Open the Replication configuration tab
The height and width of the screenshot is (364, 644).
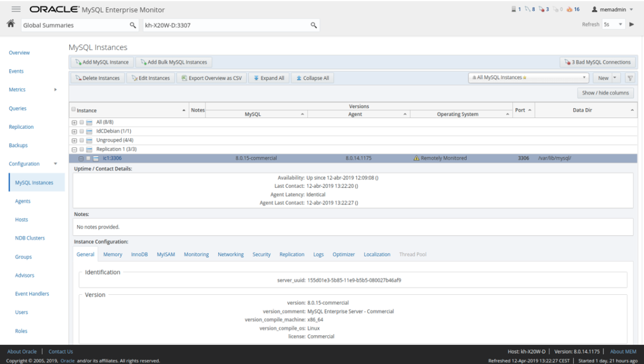[x=292, y=255]
